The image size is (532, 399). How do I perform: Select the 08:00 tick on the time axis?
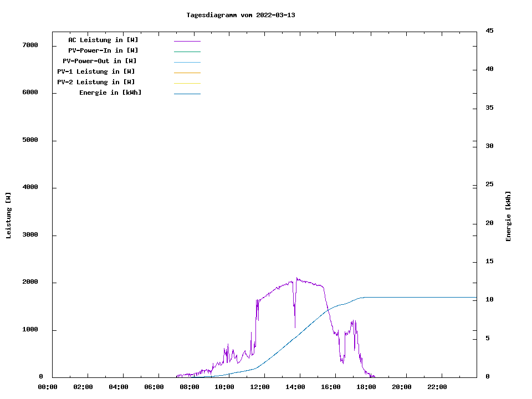190,387
